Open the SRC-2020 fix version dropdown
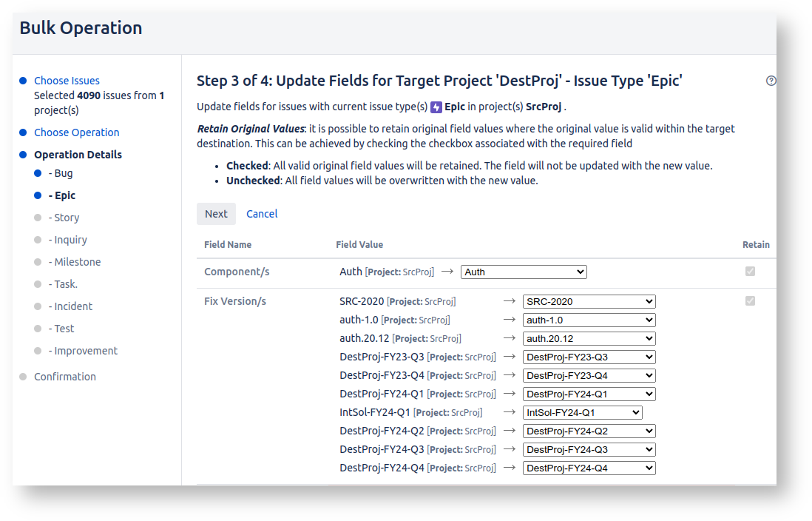812x521 pixels. click(x=589, y=302)
